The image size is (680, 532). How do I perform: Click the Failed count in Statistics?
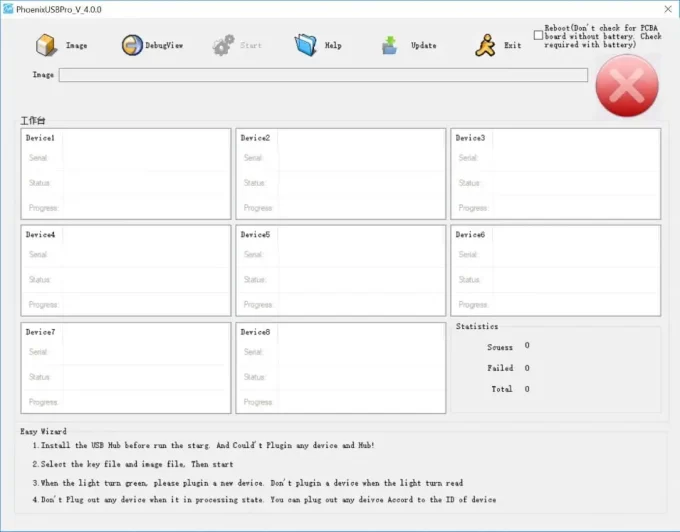(x=527, y=368)
